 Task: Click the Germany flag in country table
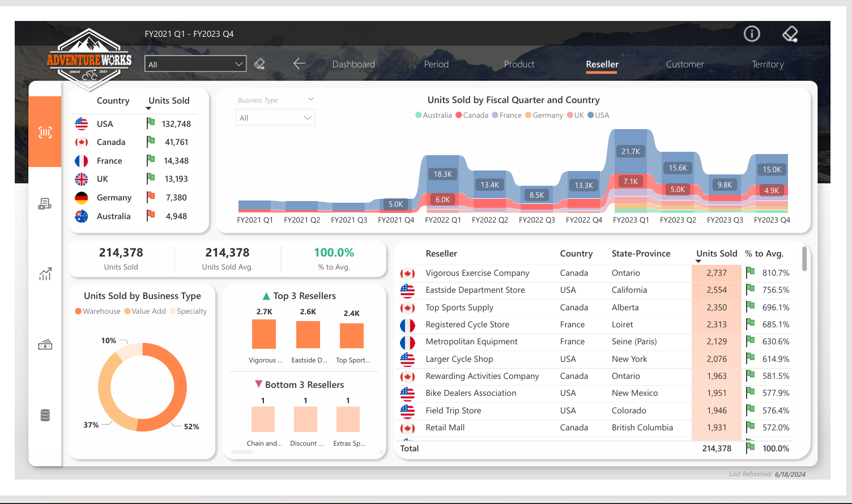(x=82, y=198)
